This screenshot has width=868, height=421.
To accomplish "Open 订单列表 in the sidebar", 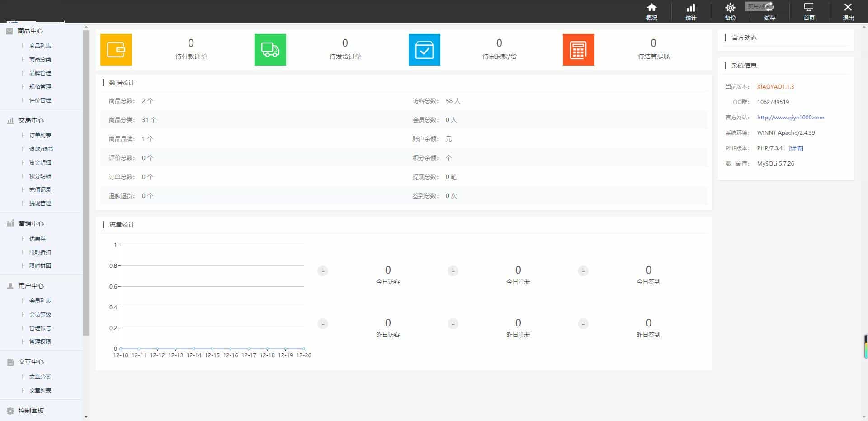I will pyautogui.click(x=40, y=135).
